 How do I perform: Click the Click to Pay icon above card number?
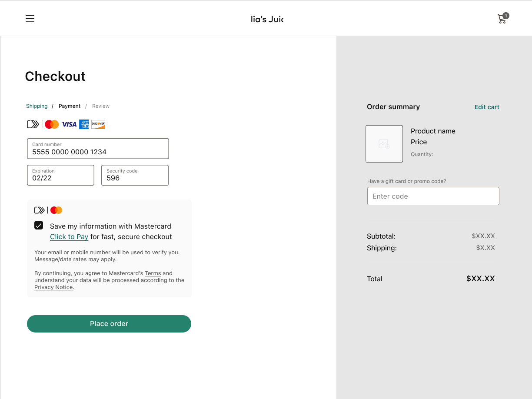pyautogui.click(x=33, y=125)
